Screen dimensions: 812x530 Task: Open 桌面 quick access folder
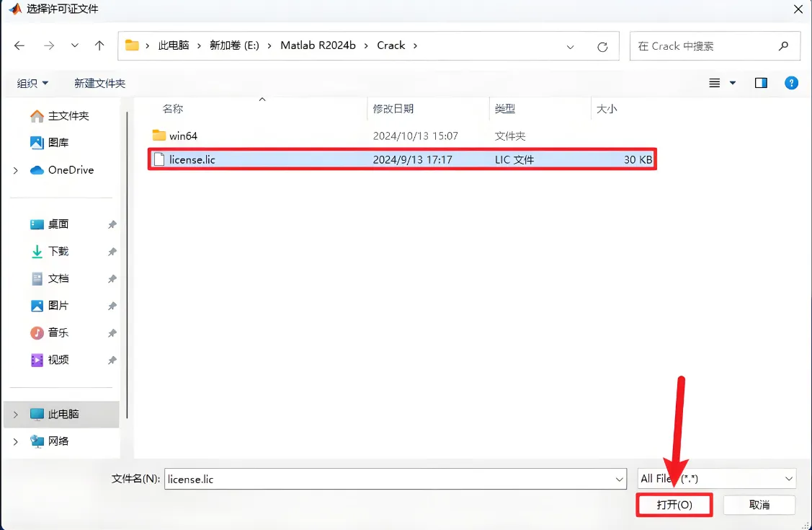coord(49,224)
